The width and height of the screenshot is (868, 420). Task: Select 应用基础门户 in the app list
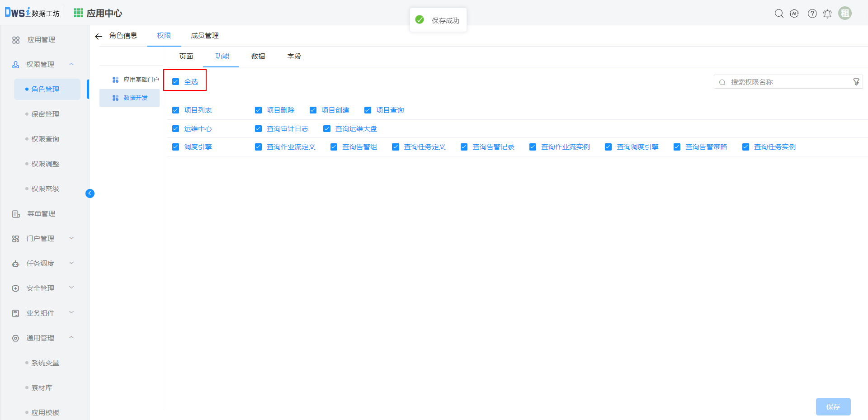(x=141, y=80)
